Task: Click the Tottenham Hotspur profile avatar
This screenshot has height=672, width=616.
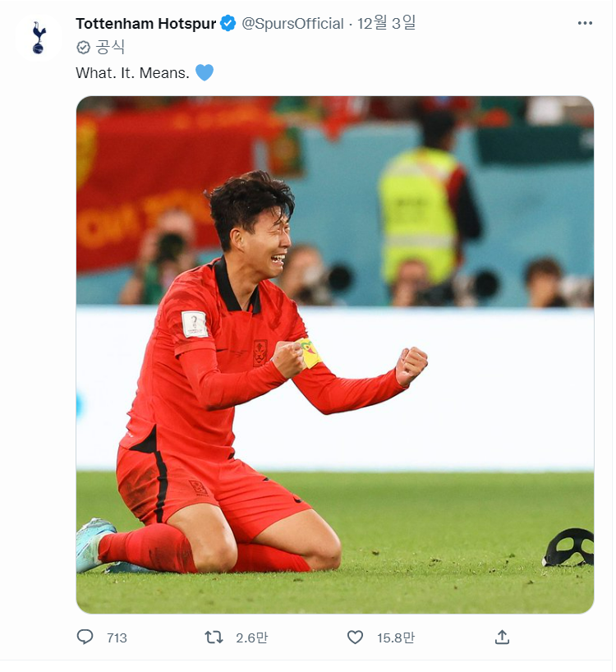Action: click(x=38, y=38)
